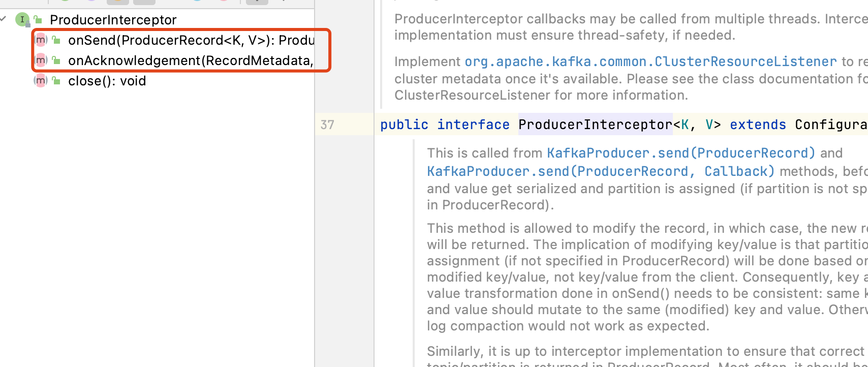The image size is (868, 367).
Task: Click the extends keyword in code
Action: click(758, 125)
